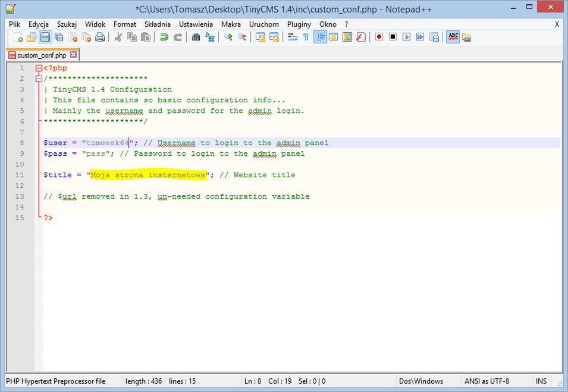This screenshot has height=392, width=568.
Task: Open the Składnia menu
Action: [x=158, y=24]
